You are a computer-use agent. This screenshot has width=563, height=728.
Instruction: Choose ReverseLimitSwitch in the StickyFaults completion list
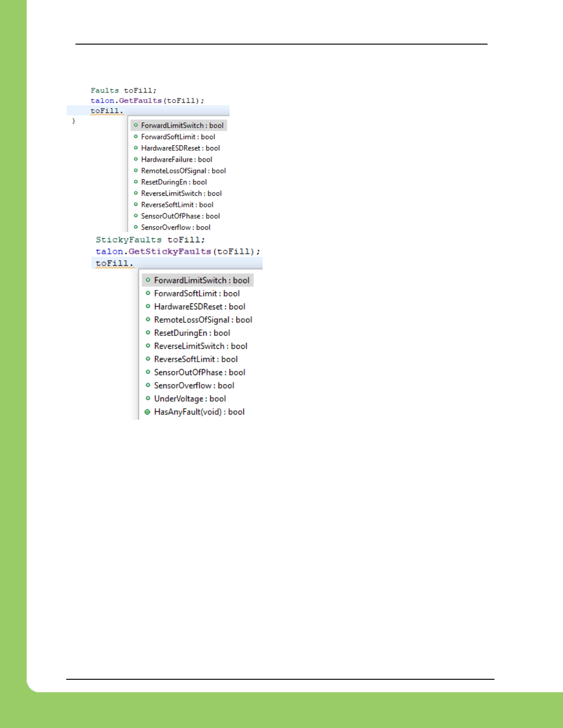(x=201, y=346)
